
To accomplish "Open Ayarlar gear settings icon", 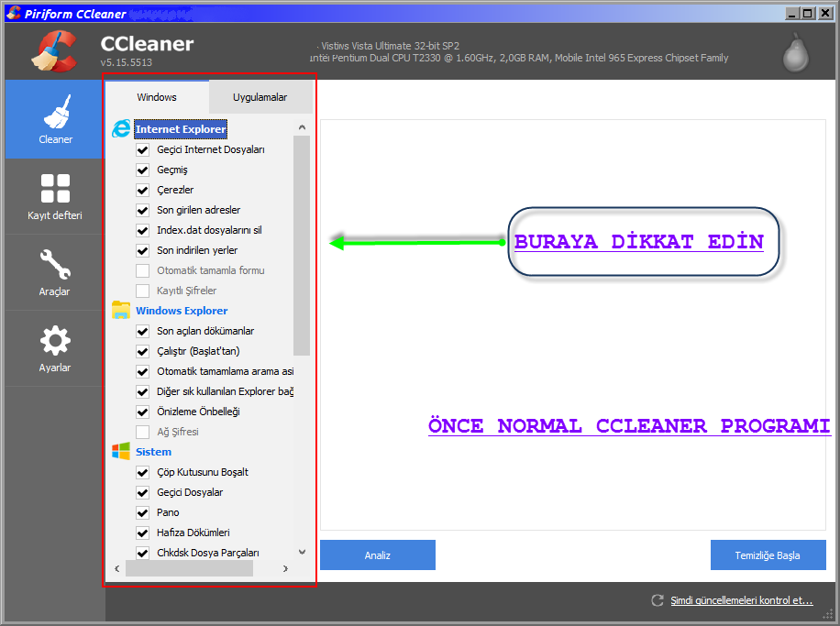I will coord(55,341).
